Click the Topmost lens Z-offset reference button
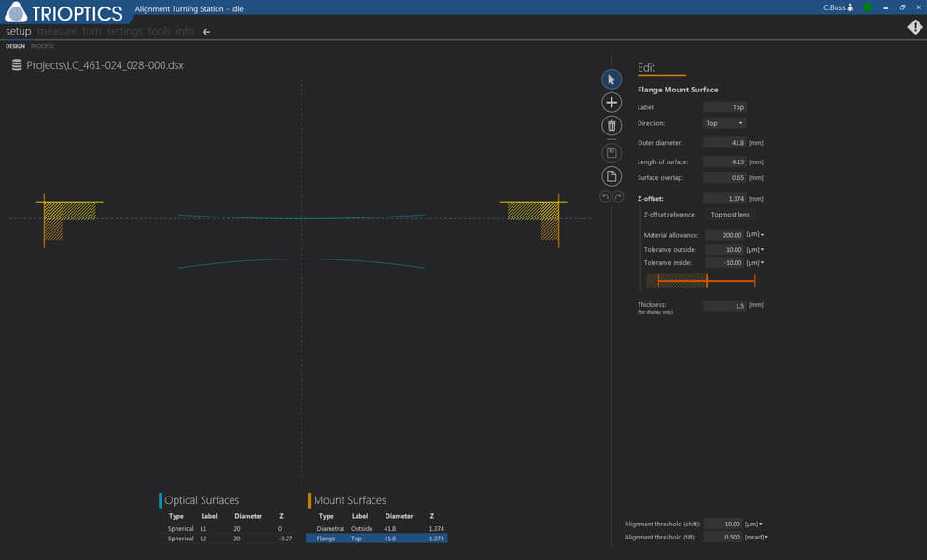927x560 pixels. click(730, 215)
